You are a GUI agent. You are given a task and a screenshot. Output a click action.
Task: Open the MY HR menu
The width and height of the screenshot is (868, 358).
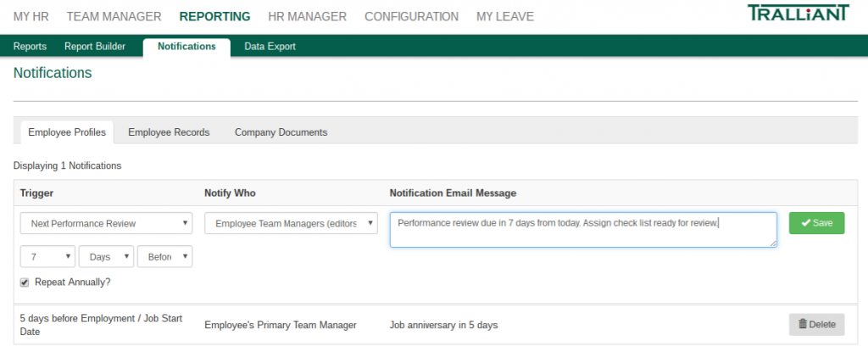[x=31, y=16]
